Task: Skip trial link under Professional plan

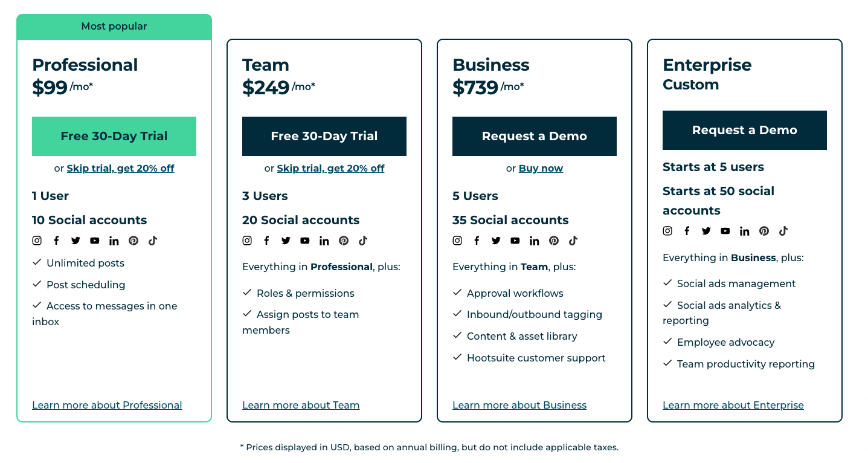Action: click(120, 169)
